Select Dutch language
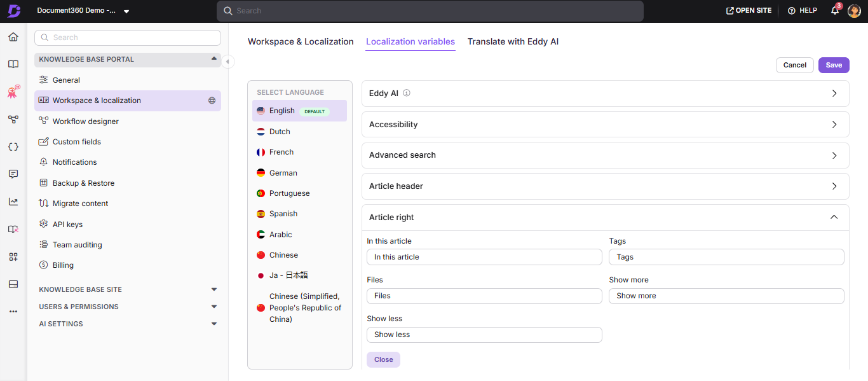The height and width of the screenshot is (381, 868). click(x=299, y=132)
